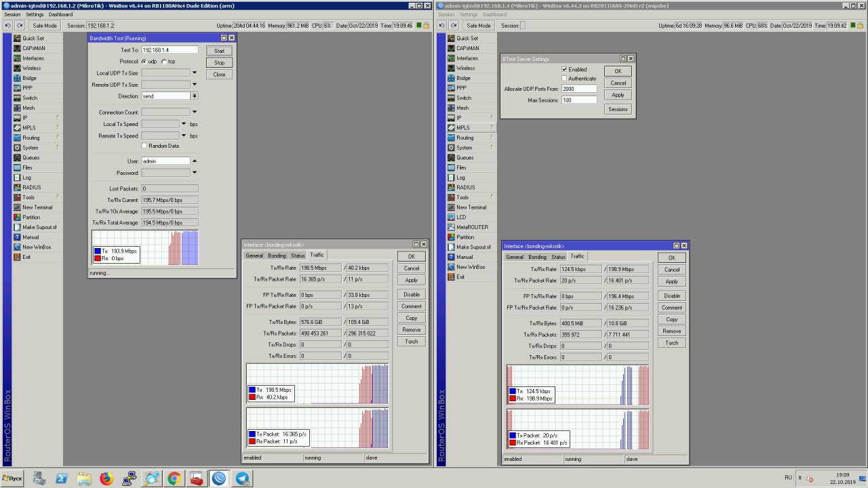Switch to Bonding tab in right Interface window
Screen dimensions: 868x488
point(537,257)
